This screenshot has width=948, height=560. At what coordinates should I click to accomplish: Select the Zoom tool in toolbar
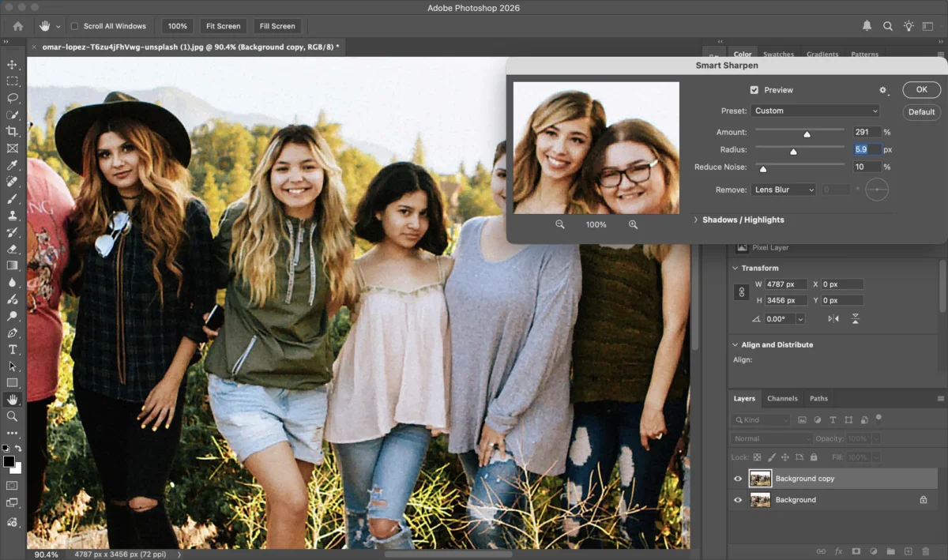point(12,416)
